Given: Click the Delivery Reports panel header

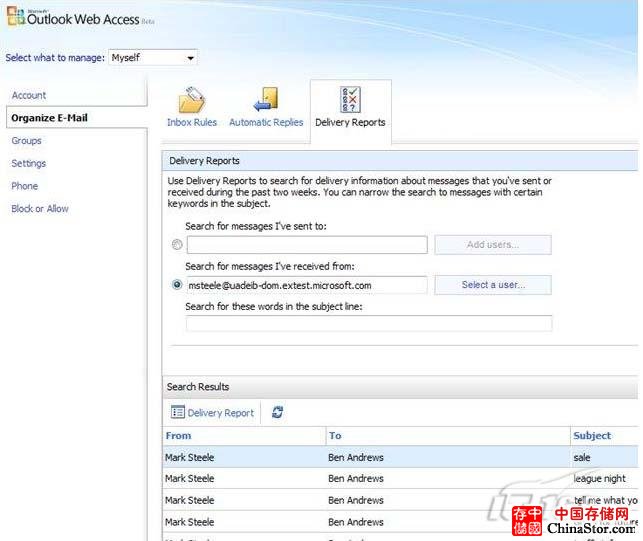Looking at the screenshot, I should pos(400,161).
